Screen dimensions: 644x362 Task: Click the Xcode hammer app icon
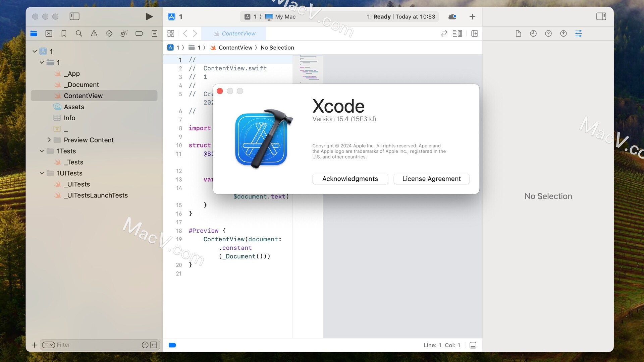tap(263, 138)
